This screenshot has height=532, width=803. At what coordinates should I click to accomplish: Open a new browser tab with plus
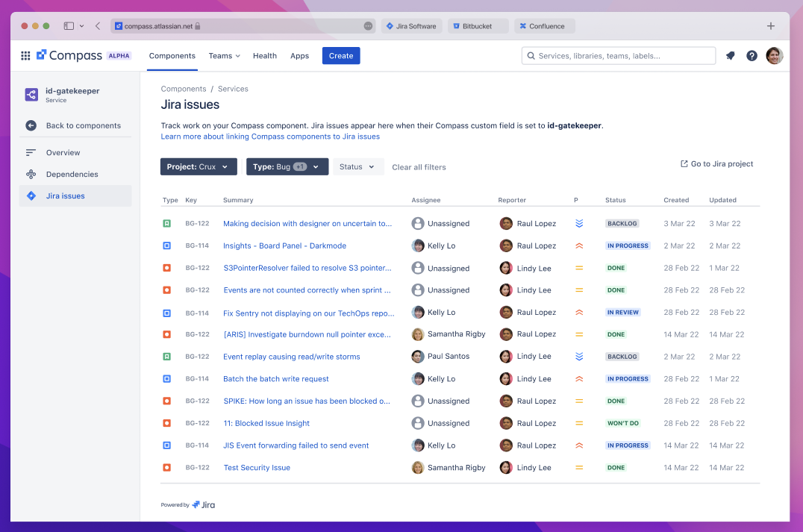pyautogui.click(x=770, y=26)
